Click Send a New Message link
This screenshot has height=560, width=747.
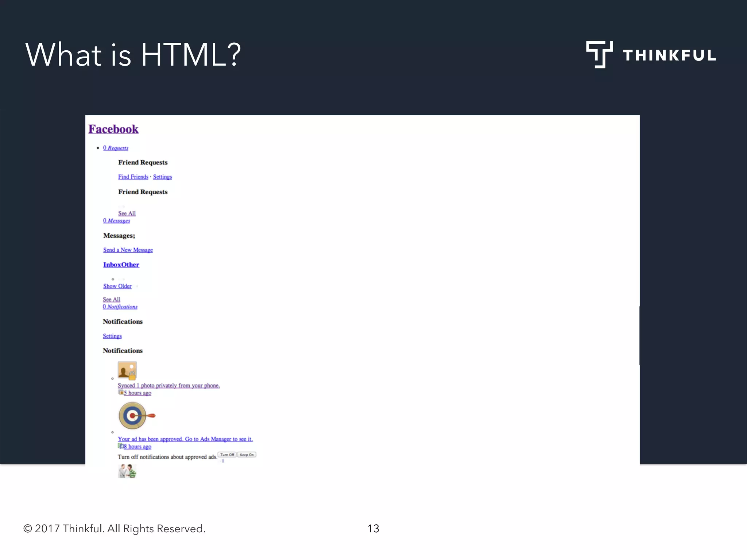(128, 250)
